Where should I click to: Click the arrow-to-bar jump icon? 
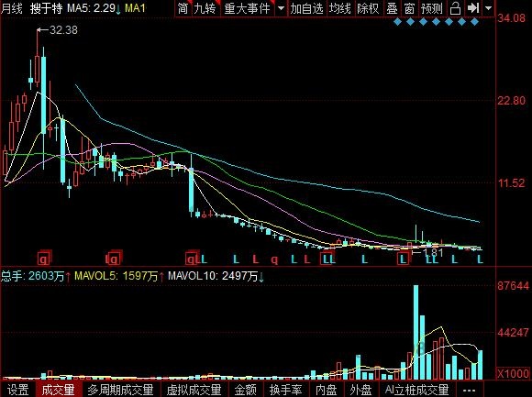click(472, 8)
